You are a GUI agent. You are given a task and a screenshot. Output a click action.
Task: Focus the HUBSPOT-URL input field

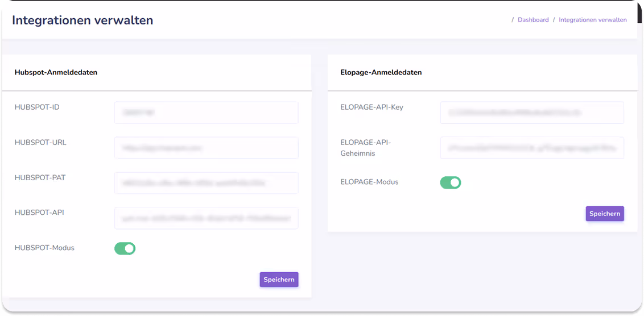pyautogui.click(x=206, y=148)
